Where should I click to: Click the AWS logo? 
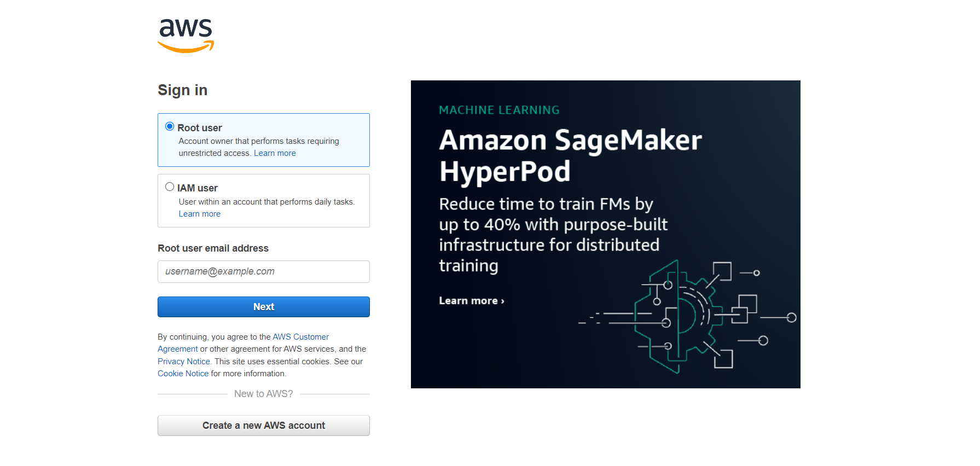[185, 36]
